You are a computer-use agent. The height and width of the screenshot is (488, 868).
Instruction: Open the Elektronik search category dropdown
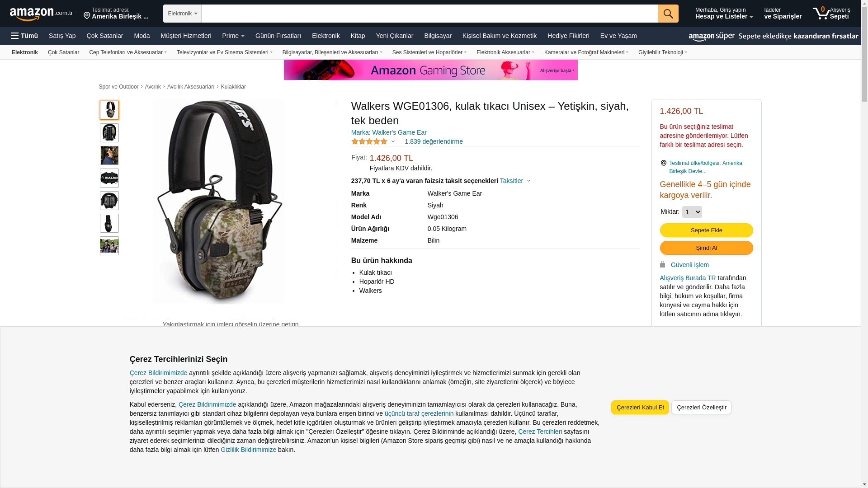[182, 14]
